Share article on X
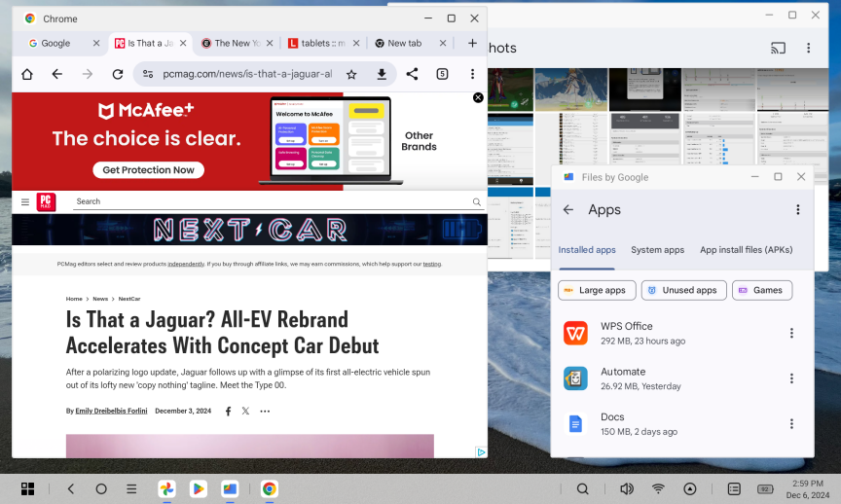This screenshot has height=504, width=841. 245,412
